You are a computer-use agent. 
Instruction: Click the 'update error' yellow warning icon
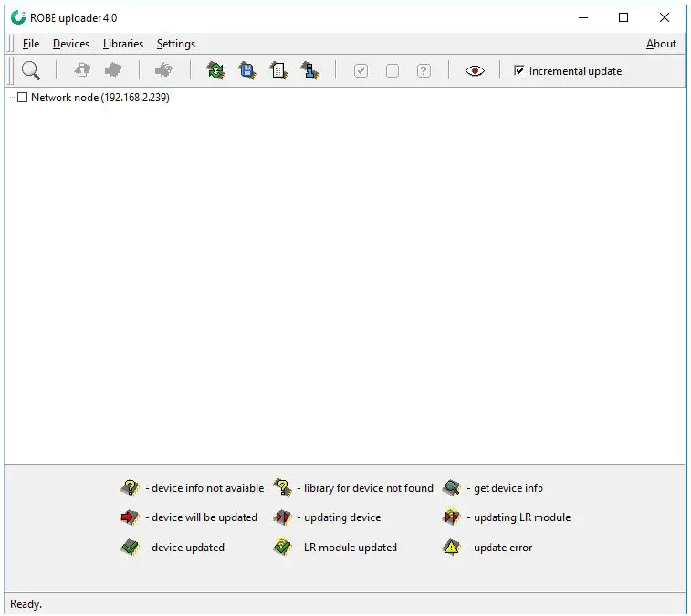[x=452, y=548]
